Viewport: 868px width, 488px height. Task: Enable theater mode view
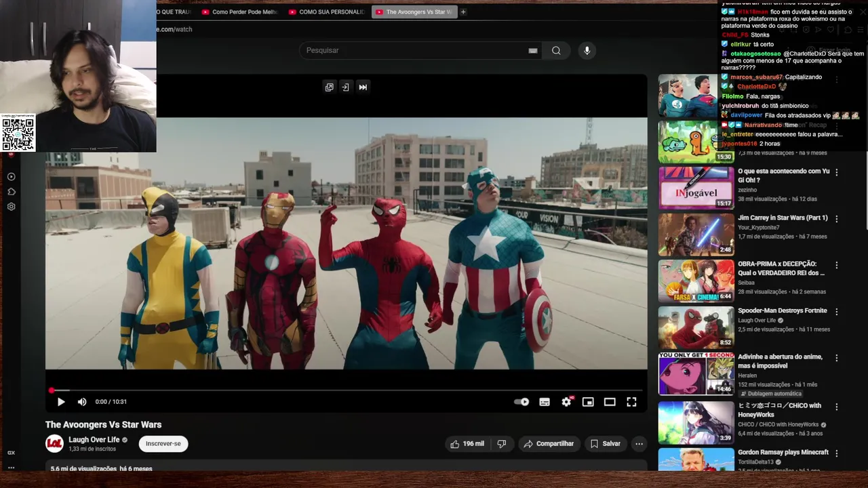[610, 402]
